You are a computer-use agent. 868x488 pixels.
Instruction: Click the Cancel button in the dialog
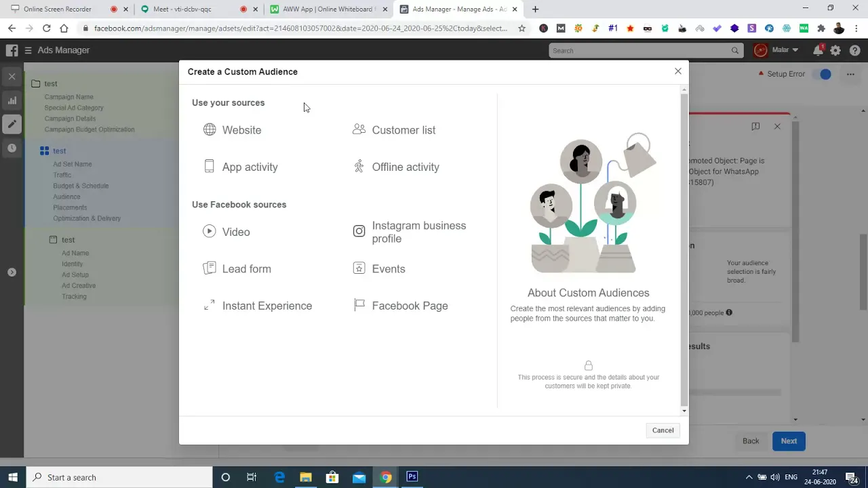(x=663, y=430)
